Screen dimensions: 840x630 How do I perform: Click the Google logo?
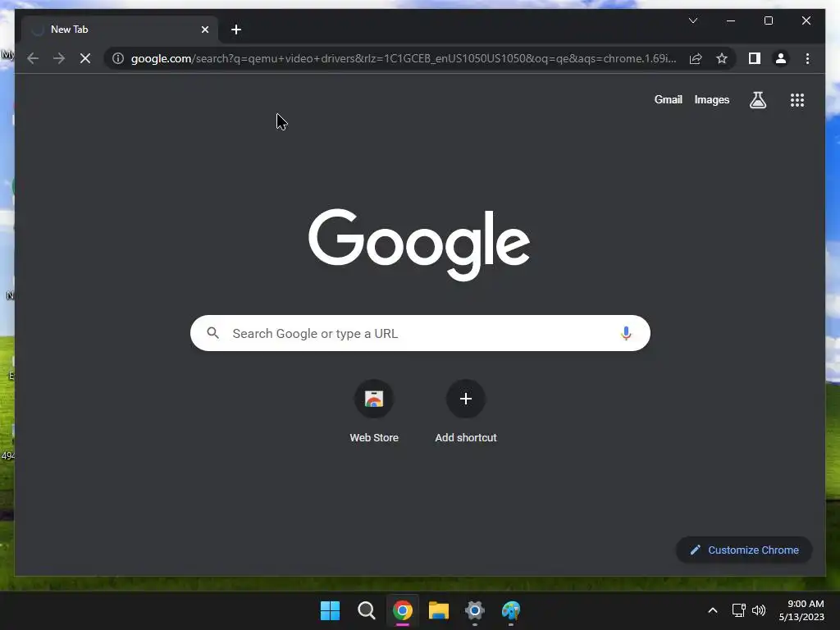point(419,244)
